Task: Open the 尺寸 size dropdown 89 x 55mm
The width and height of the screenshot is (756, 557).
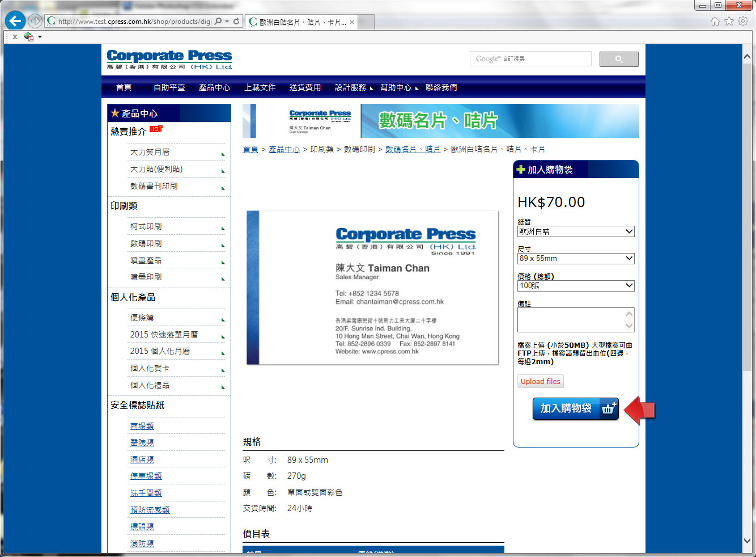Action: tap(575, 258)
